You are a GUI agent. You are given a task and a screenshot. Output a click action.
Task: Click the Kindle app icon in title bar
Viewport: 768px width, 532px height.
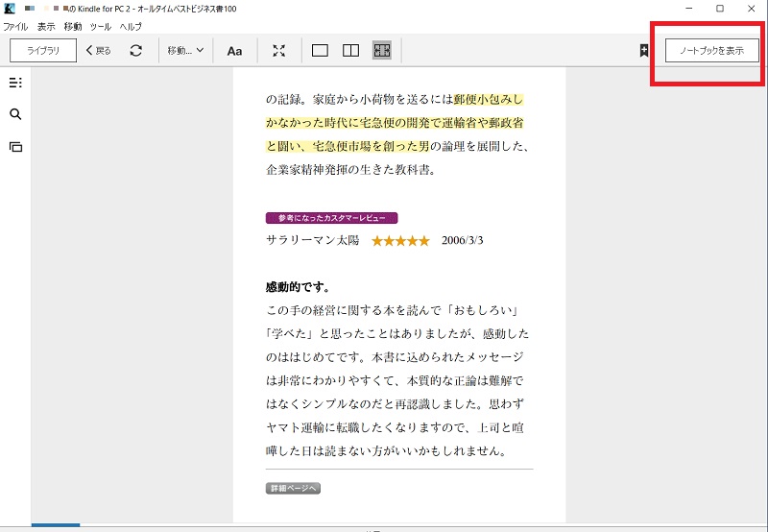pyautogui.click(x=10, y=9)
